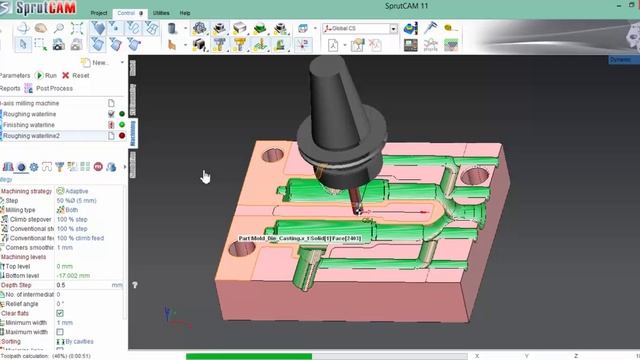Open the Reports link

[10, 88]
